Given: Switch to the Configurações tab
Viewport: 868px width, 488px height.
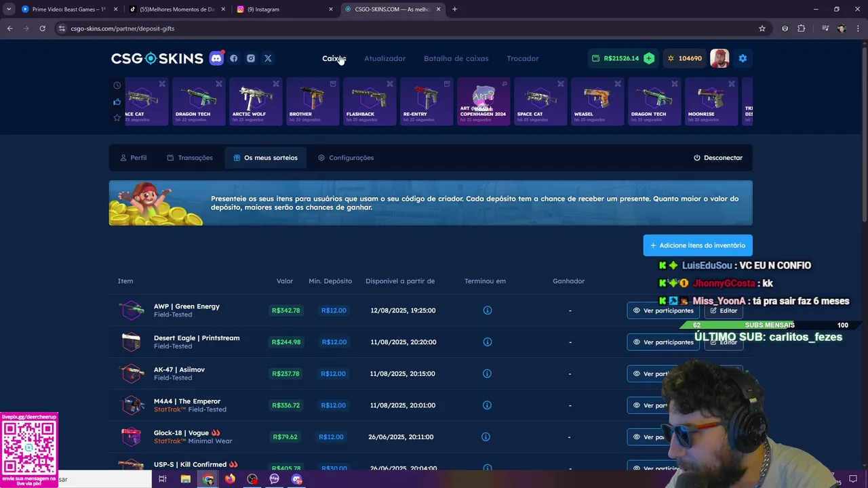Looking at the screenshot, I should [346, 158].
